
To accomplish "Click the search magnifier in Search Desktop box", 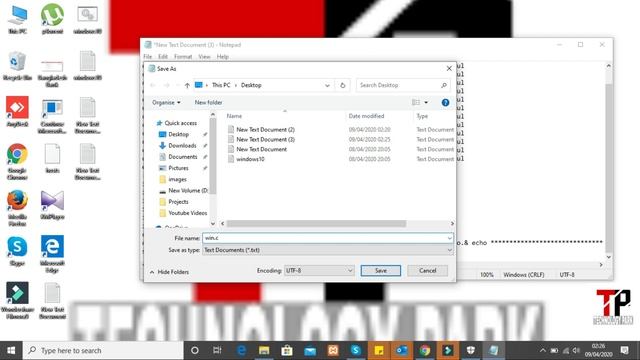I will tap(444, 85).
